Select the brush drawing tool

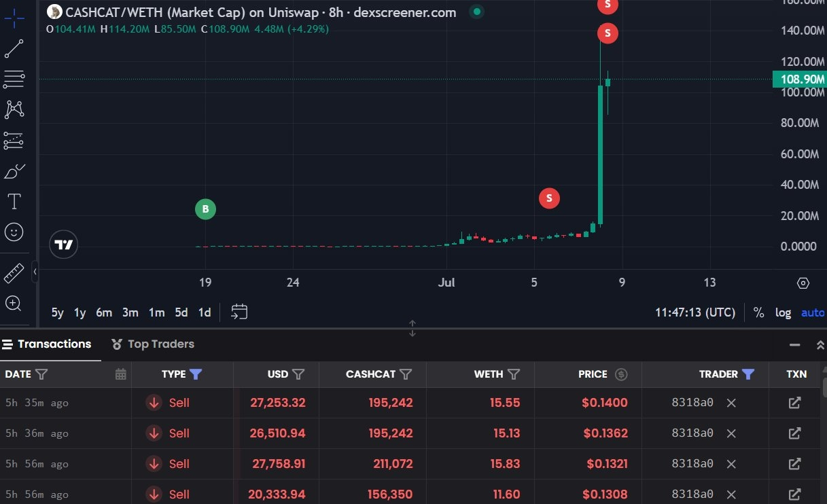[14, 171]
